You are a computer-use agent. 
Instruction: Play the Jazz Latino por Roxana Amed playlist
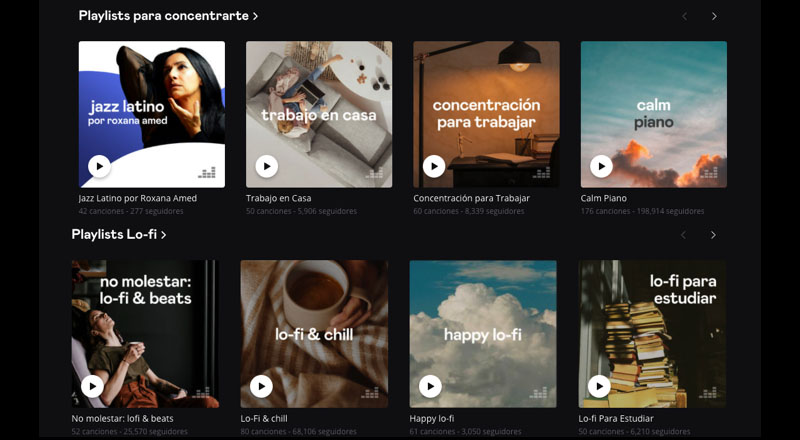pos(99,166)
